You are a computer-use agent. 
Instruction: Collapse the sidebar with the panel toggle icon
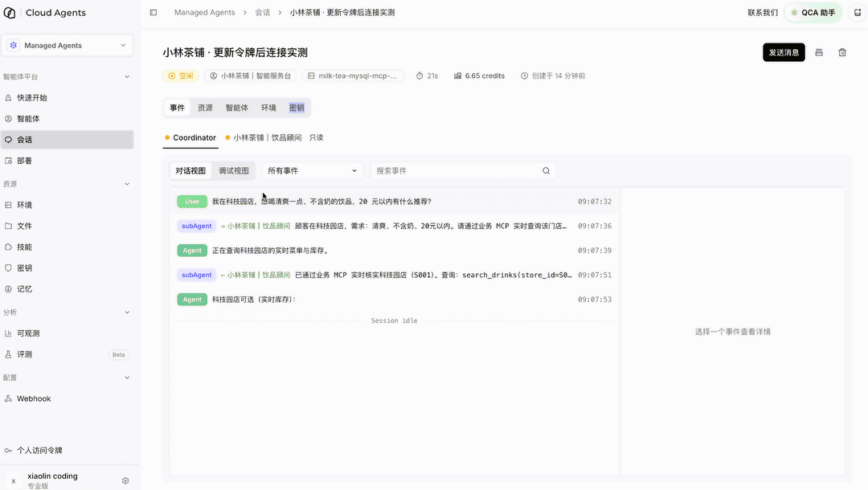[x=154, y=12]
